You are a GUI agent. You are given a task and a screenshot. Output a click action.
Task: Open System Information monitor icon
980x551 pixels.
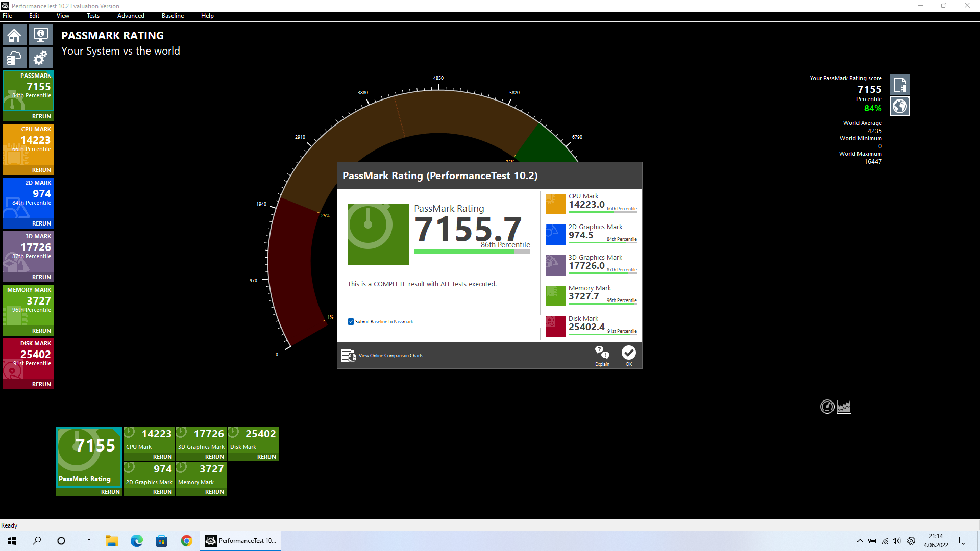(x=41, y=35)
